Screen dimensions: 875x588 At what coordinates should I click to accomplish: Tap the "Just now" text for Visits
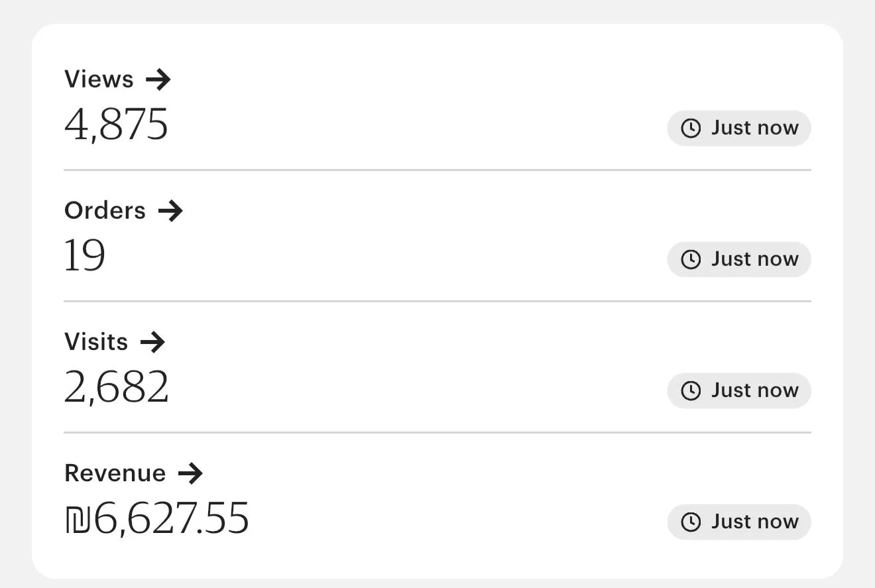click(755, 391)
